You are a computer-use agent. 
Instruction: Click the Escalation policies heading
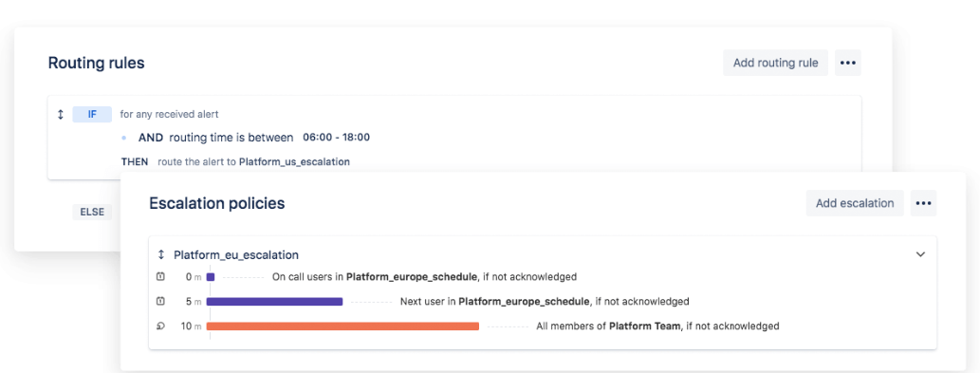coord(217,203)
